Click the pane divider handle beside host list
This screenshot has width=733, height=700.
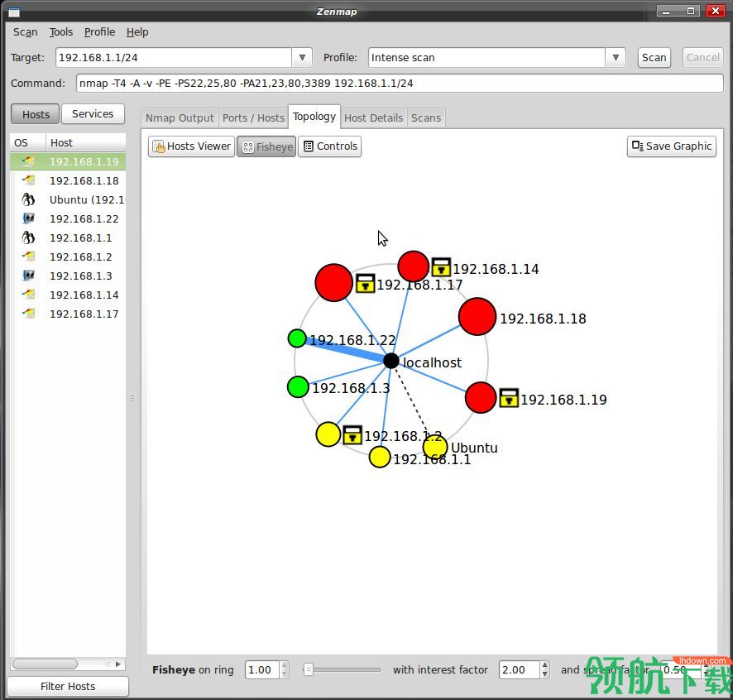pos(132,398)
